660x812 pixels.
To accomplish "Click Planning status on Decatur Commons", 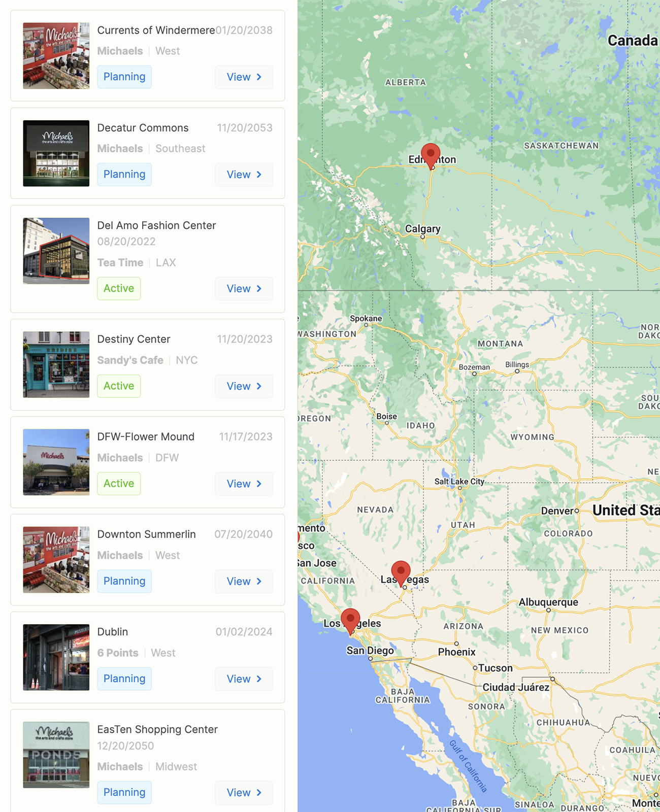I will click(124, 175).
